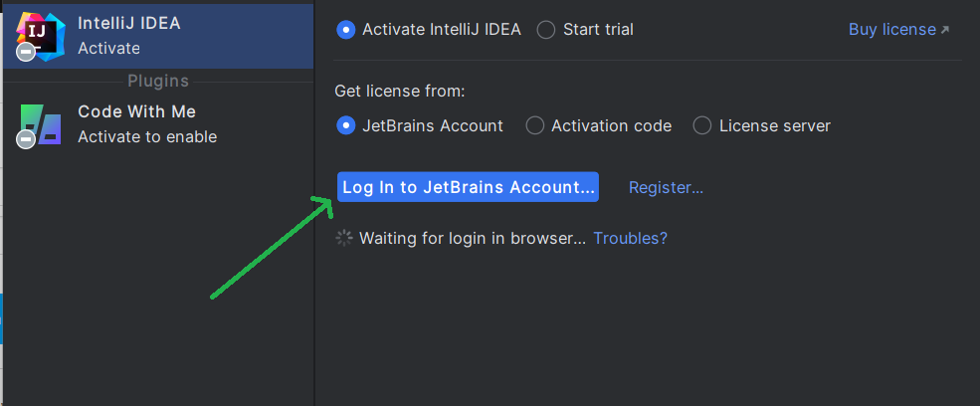
Task: Pick the License server radio button
Action: click(x=702, y=125)
